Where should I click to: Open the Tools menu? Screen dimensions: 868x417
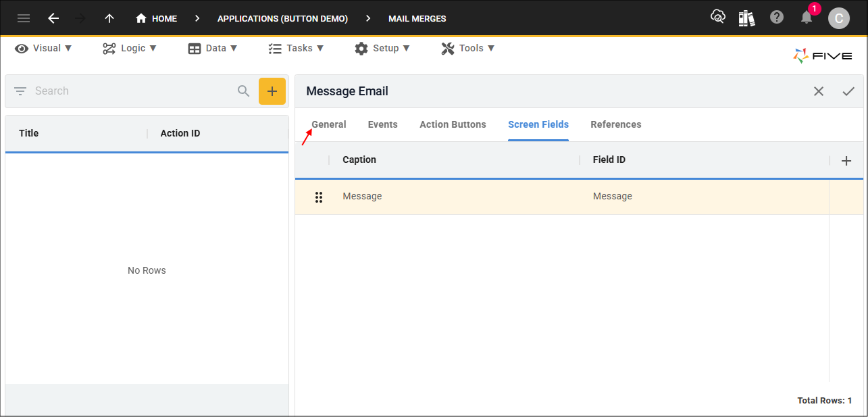pos(468,48)
